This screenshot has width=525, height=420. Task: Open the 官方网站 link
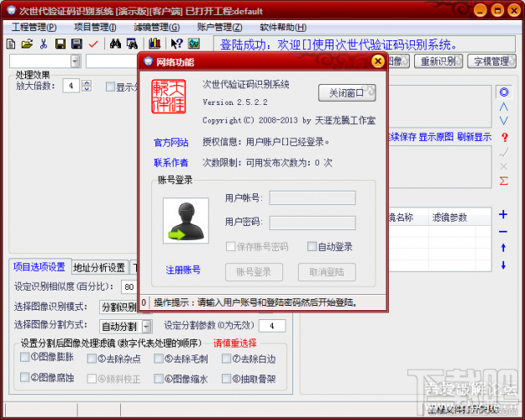[x=171, y=143]
